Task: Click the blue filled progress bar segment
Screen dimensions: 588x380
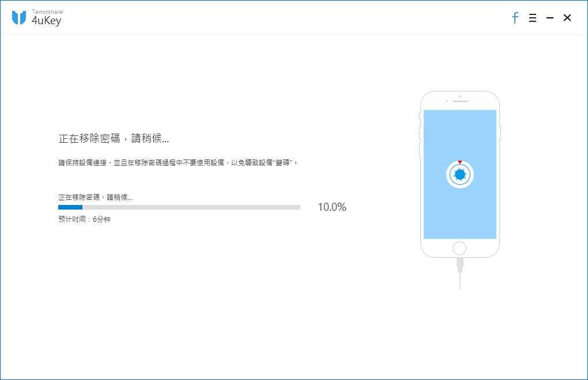Action: click(x=70, y=207)
